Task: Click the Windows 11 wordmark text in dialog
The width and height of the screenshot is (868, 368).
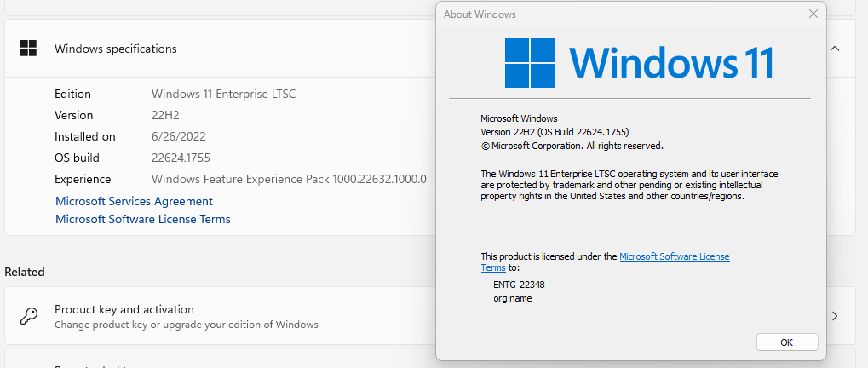Action: pyautogui.click(x=671, y=62)
